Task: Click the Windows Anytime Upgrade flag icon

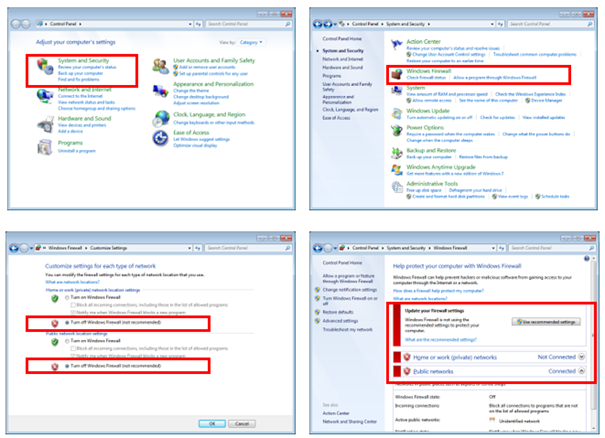Action: click(397, 169)
